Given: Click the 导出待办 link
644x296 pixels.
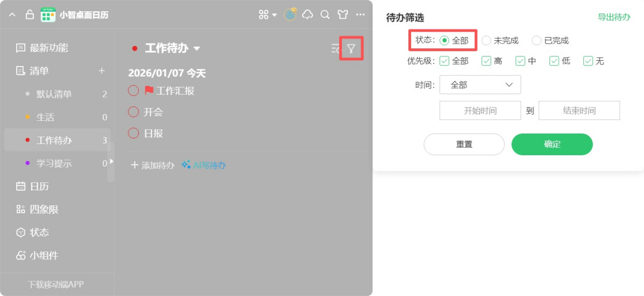Looking at the screenshot, I should [x=614, y=17].
